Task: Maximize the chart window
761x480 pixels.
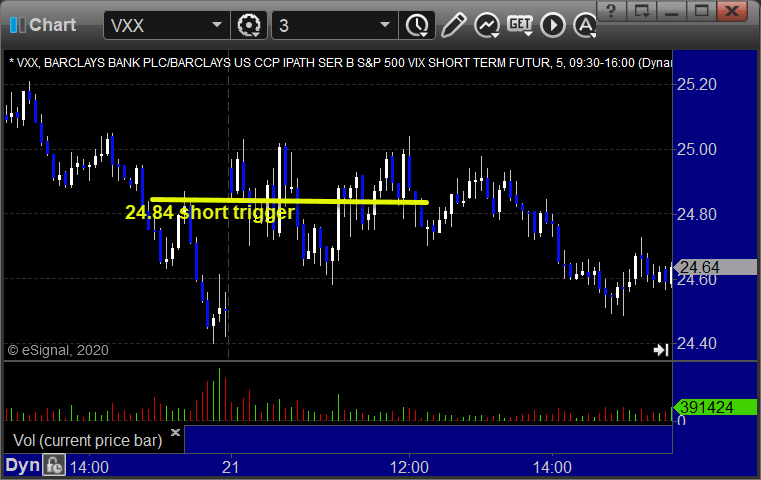Action: (x=701, y=10)
